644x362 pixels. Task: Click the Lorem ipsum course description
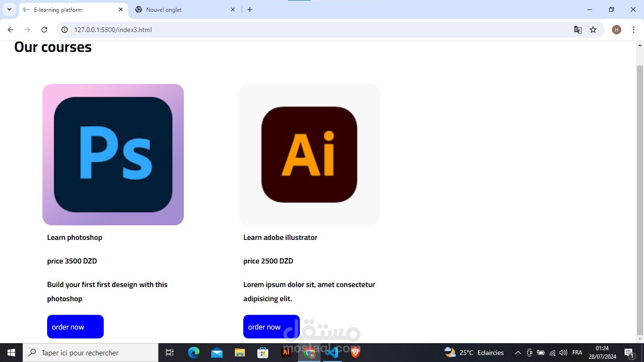tap(309, 292)
